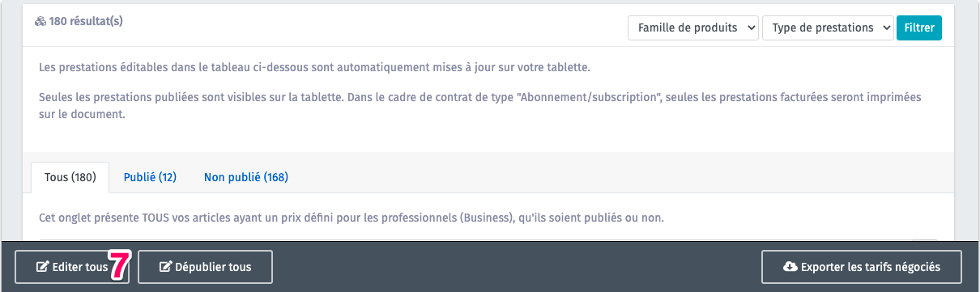This screenshot has height=292, width=980.
Task: Click the pencil icon in Editer tous
Action: (x=42, y=267)
